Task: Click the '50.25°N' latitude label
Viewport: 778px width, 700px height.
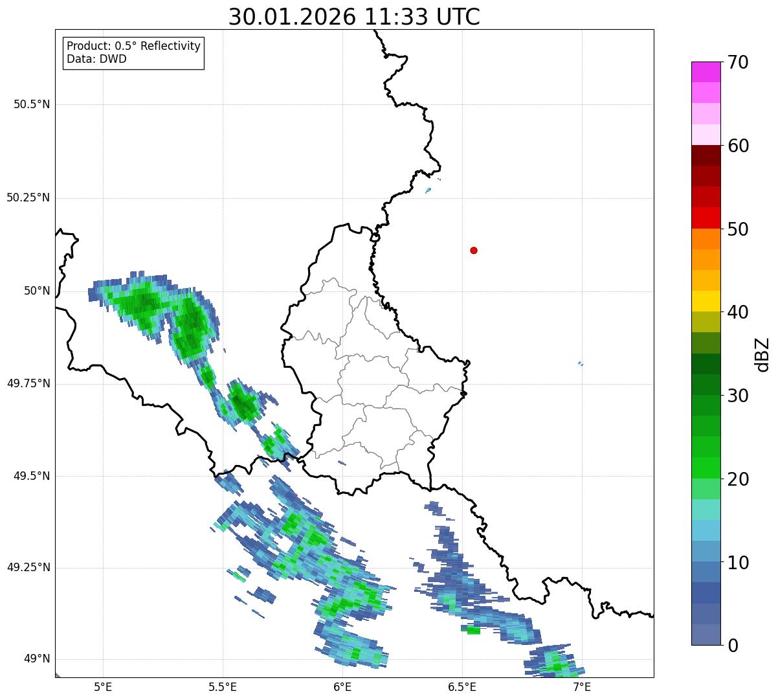Action: pos(28,198)
